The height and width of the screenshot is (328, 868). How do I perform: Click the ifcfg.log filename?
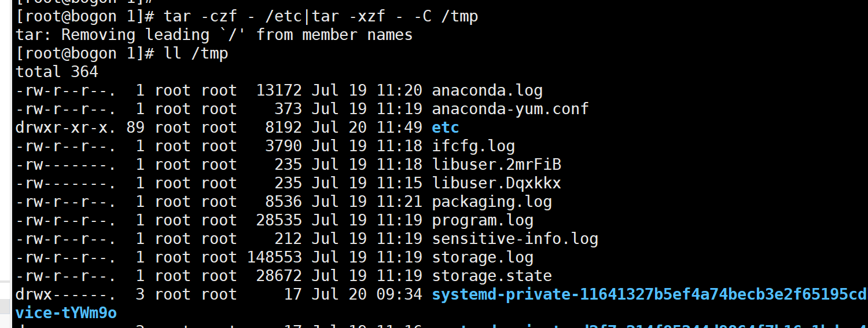point(473,146)
